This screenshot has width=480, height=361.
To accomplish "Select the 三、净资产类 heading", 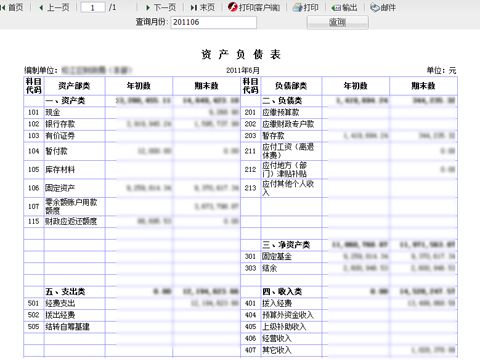I will (x=286, y=245).
